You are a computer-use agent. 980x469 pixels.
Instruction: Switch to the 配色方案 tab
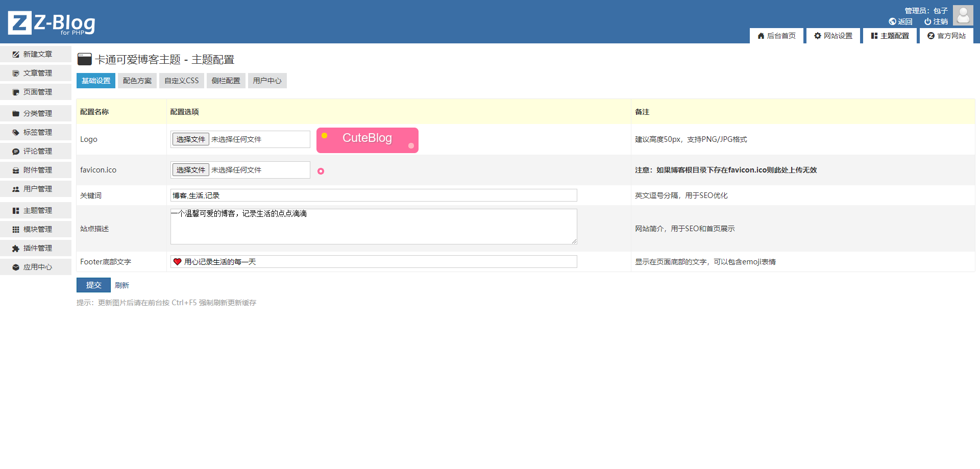pos(137,81)
